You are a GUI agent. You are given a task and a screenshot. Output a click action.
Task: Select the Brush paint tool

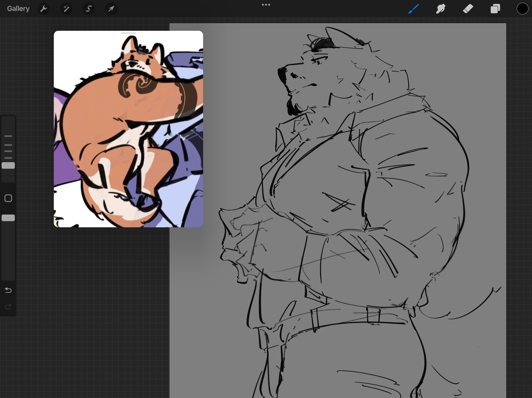tap(414, 9)
